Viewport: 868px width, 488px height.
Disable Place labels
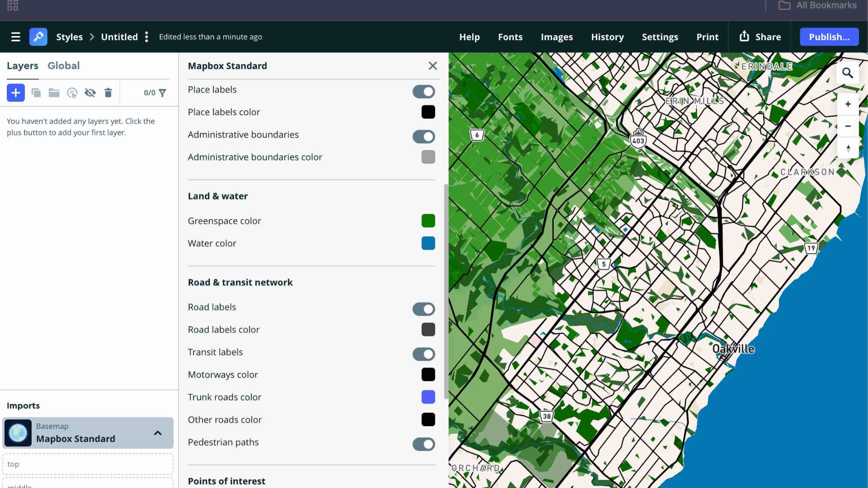pos(423,91)
